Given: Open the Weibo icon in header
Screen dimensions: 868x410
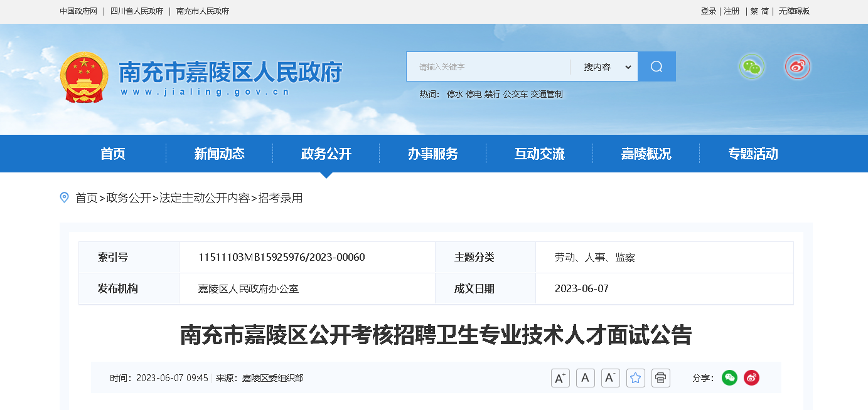Looking at the screenshot, I should pyautogui.click(x=797, y=66).
